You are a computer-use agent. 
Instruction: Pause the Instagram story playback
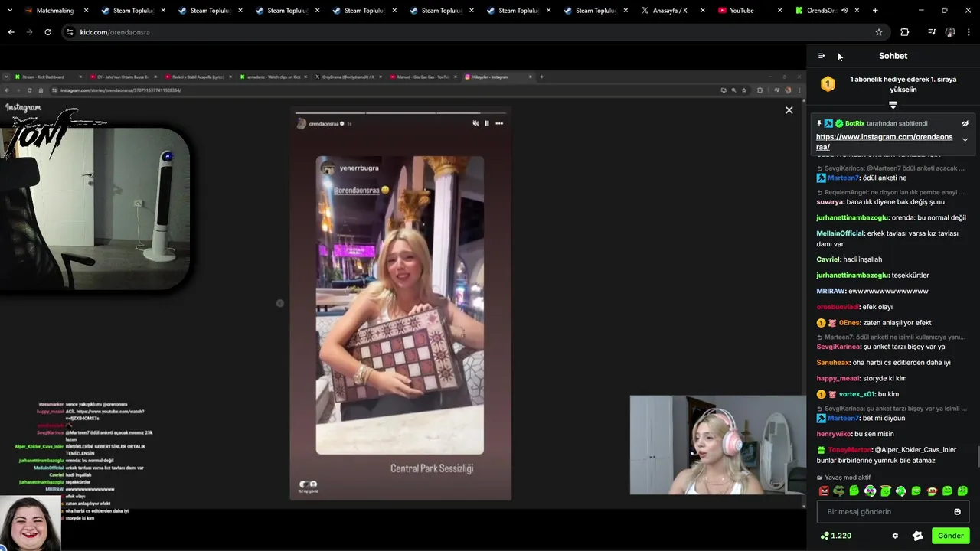tap(487, 123)
